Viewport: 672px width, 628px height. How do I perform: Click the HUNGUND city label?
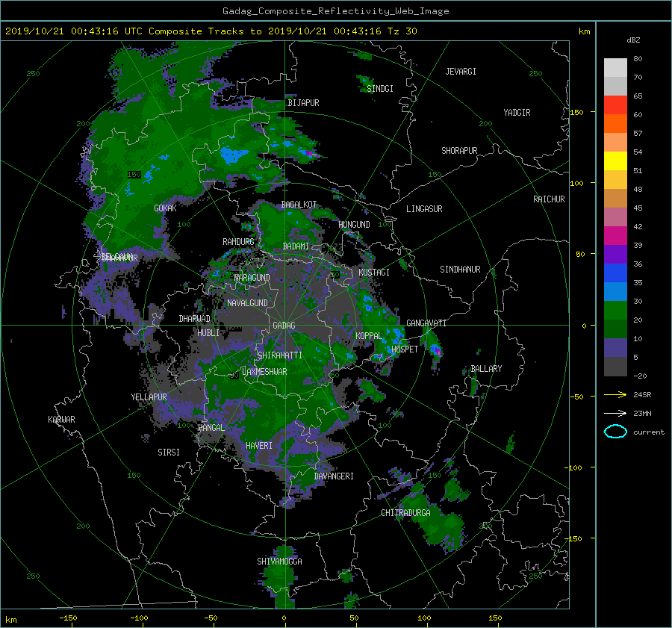(x=354, y=225)
